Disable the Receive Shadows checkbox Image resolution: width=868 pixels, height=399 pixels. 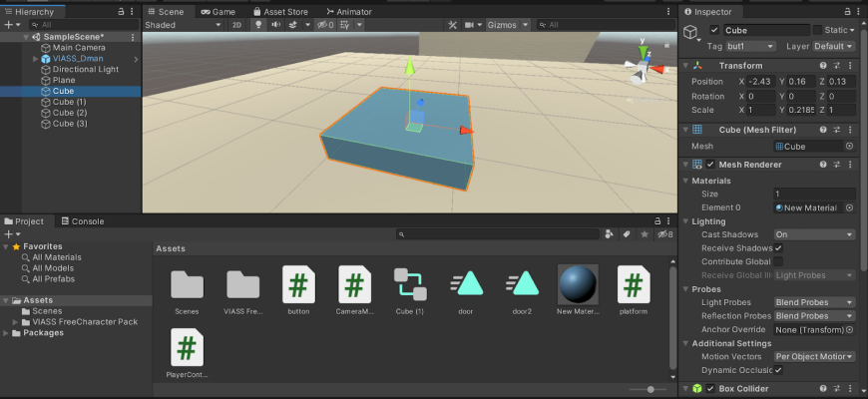coord(778,248)
